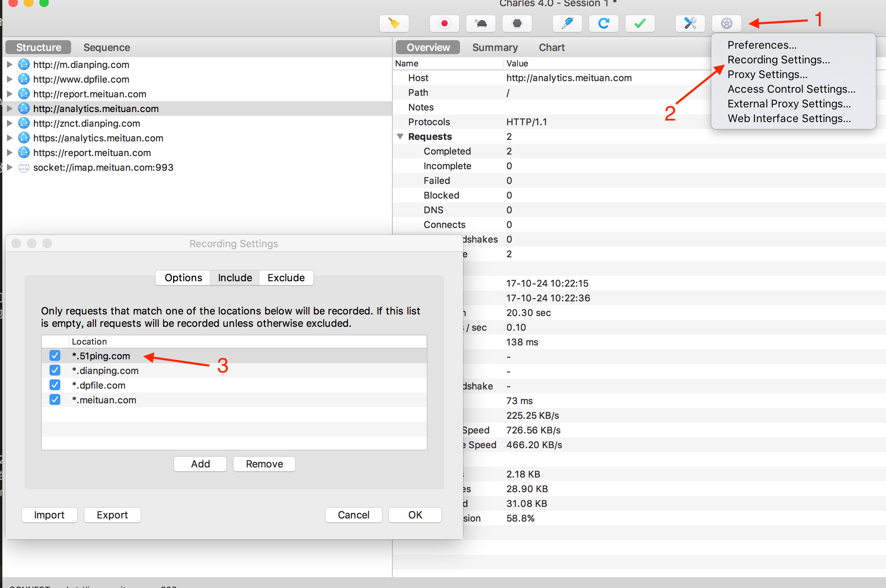886x588 pixels.
Task: Collapse the Requests section triangle
Action: [400, 136]
